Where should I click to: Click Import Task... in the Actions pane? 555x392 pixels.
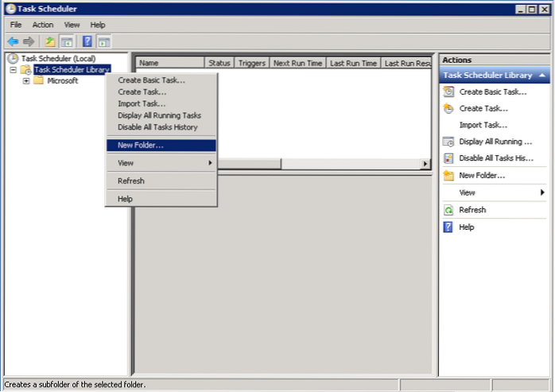click(x=483, y=125)
